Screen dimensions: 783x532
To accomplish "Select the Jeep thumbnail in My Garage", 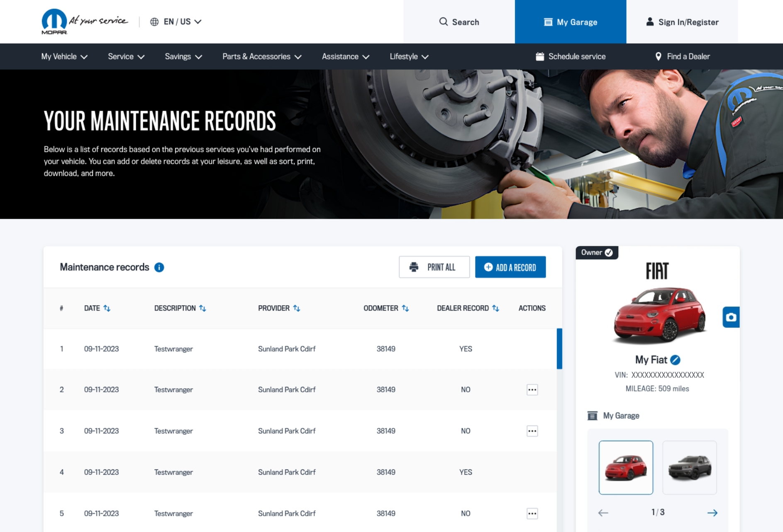I will pos(689,467).
